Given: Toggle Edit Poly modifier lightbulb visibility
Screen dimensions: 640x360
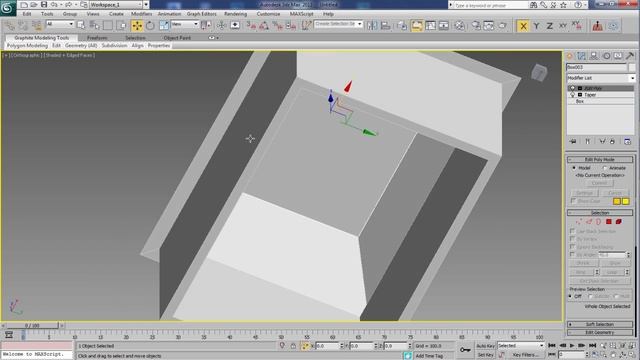Looking at the screenshot, I should (x=572, y=88).
